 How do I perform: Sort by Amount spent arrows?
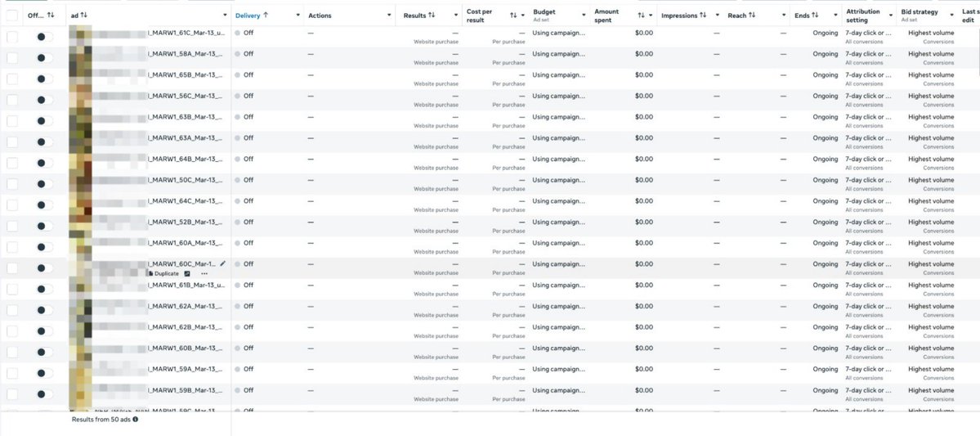coord(641,15)
